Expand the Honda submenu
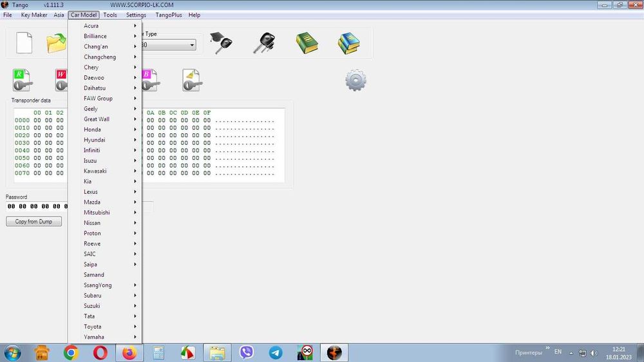This screenshot has width=644, height=362. 105,129
